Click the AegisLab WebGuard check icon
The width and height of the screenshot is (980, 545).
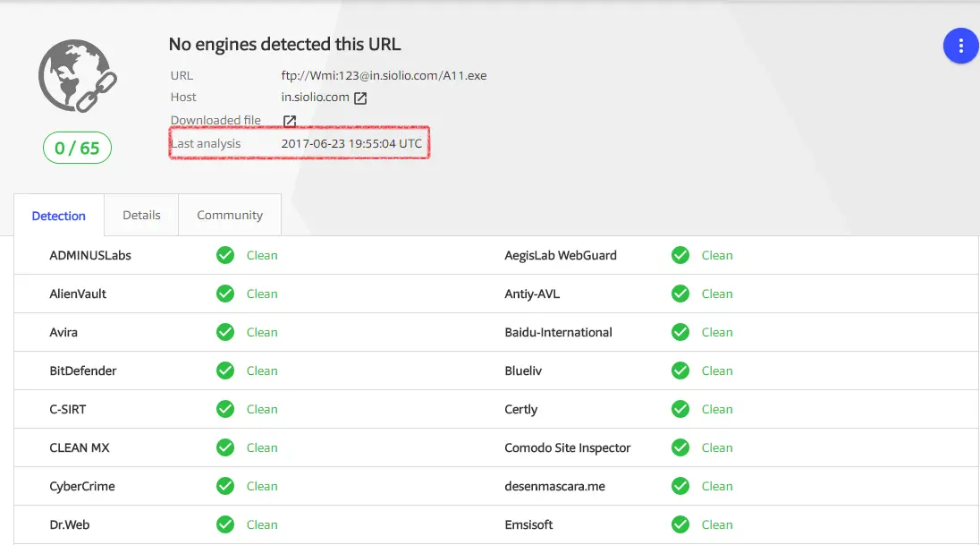680,255
